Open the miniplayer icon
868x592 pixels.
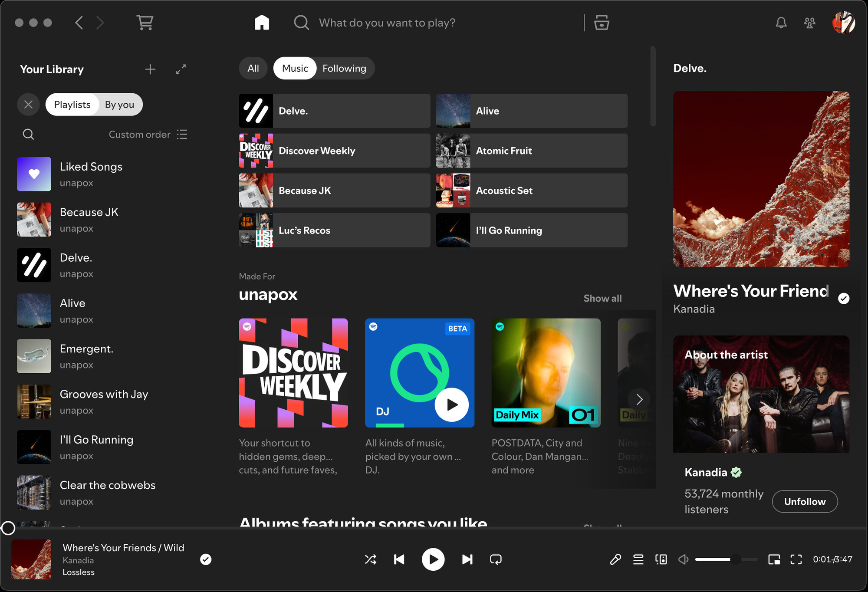pos(774,559)
